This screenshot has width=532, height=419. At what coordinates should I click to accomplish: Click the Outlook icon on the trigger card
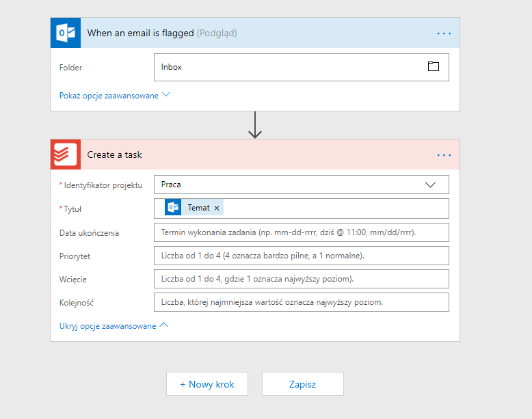(66, 33)
